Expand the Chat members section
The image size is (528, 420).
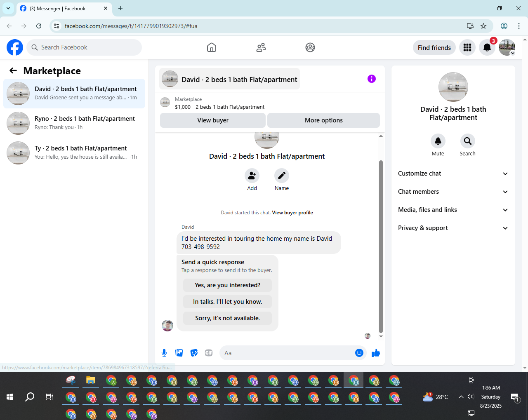pos(453,192)
